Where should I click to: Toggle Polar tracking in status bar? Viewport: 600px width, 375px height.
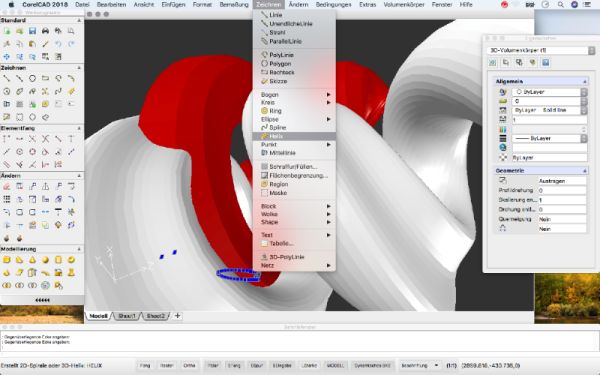tap(213, 365)
